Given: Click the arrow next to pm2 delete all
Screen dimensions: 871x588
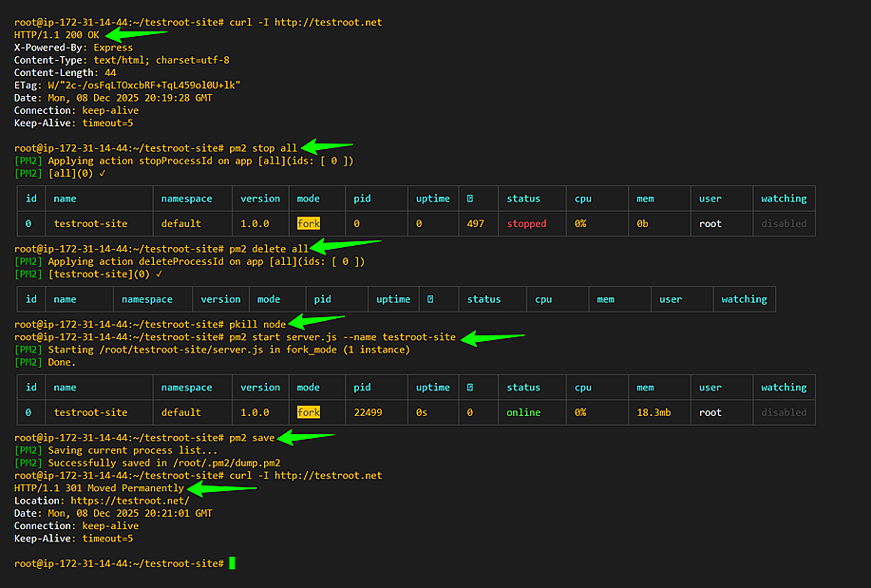Looking at the screenshot, I should 344,248.
